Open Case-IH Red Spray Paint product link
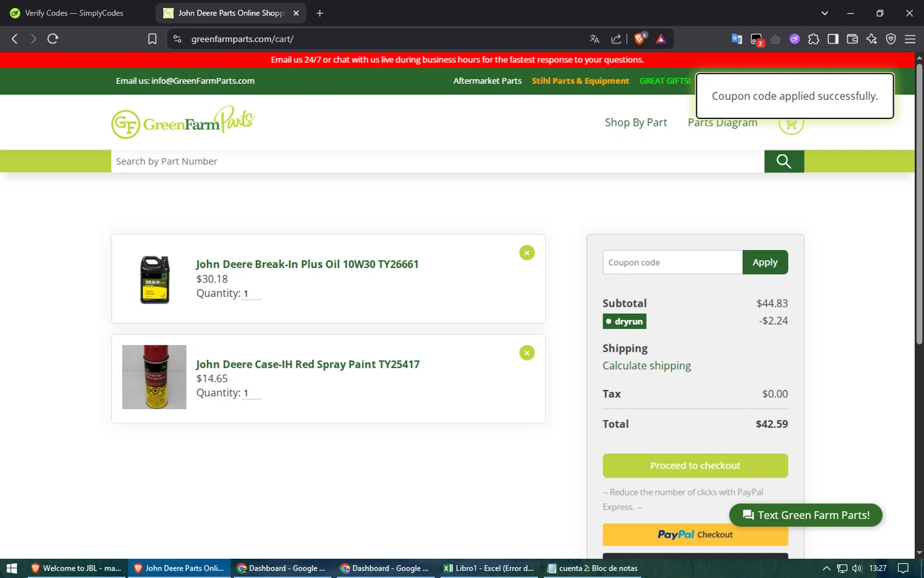 tap(308, 364)
